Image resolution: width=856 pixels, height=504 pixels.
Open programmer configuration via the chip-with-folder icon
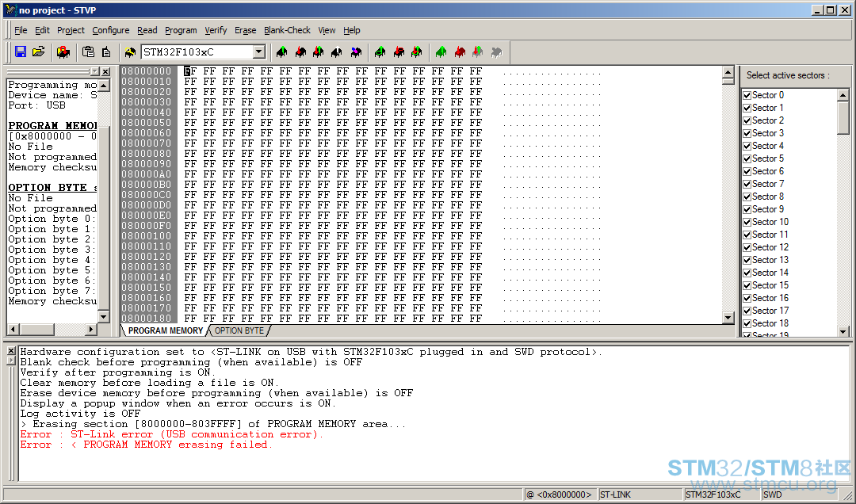click(x=63, y=52)
